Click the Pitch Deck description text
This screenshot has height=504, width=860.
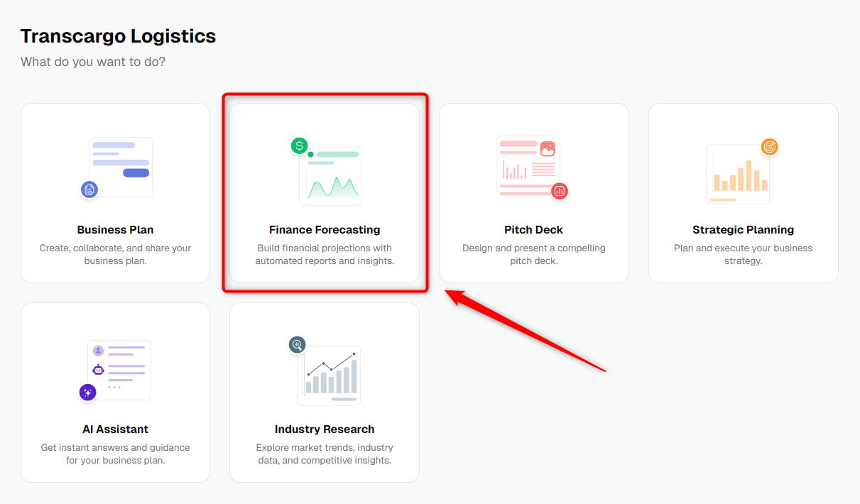[x=534, y=255]
